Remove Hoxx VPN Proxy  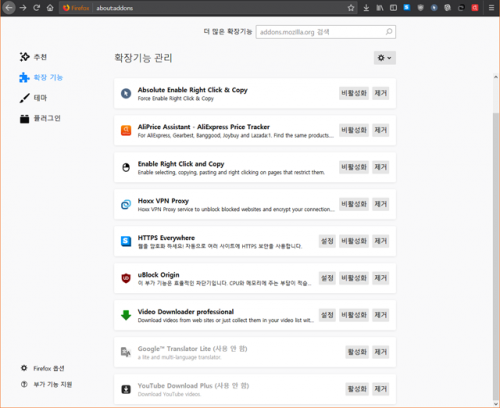point(380,204)
